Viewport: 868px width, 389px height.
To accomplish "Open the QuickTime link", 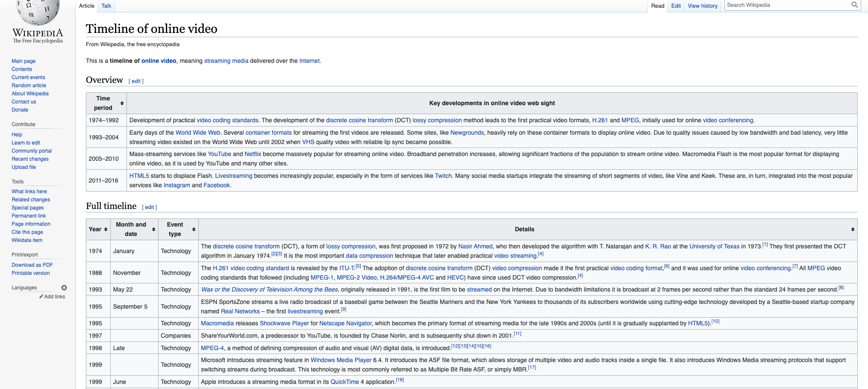I will [344, 382].
